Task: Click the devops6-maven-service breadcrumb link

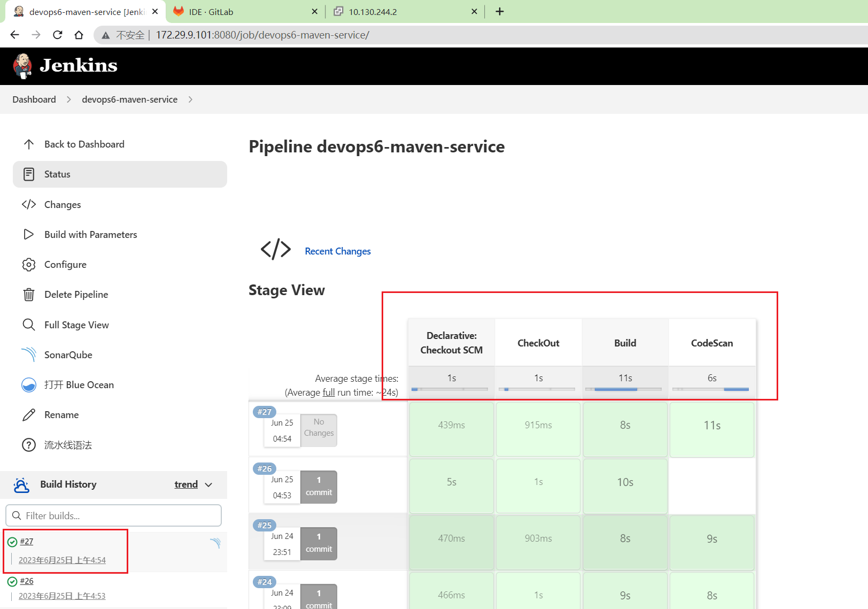Action: pos(129,99)
